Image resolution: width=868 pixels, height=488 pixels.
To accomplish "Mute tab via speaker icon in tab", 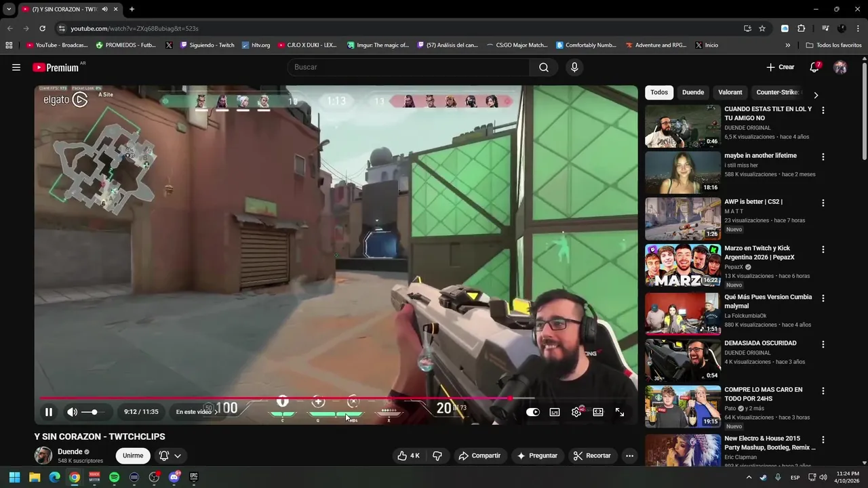I will (104, 9).
